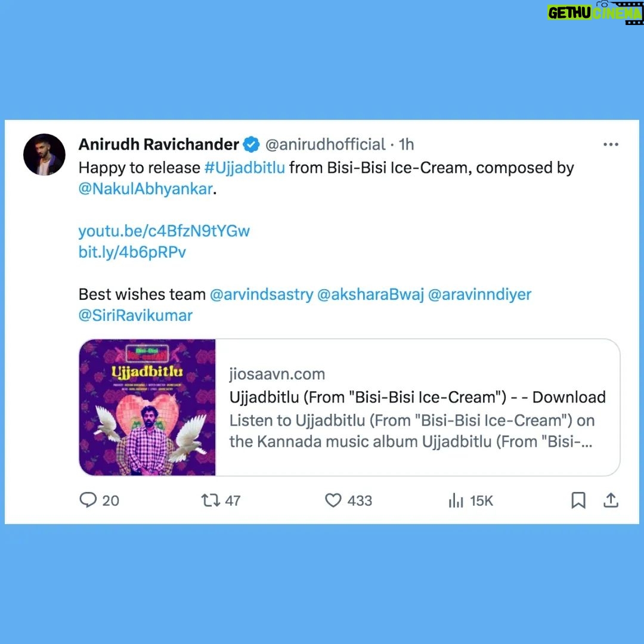Open the GETHU CINEMA logo
644x644 pixels.
pyautogui.click(x=595, y=13)
